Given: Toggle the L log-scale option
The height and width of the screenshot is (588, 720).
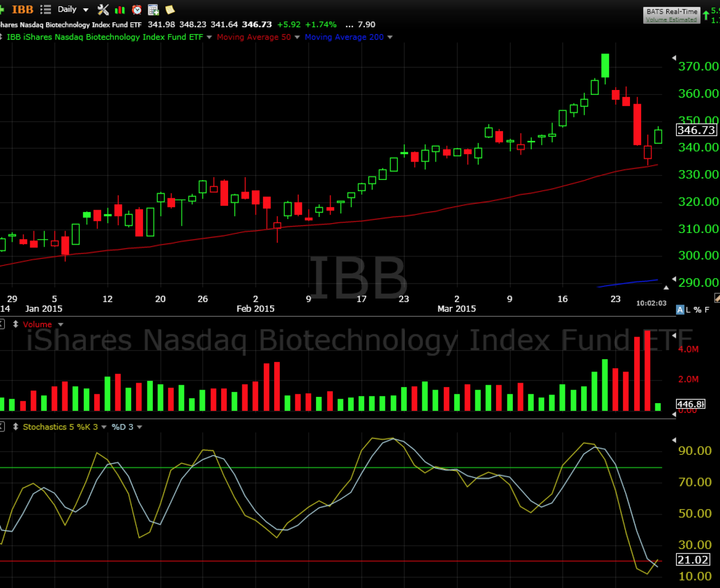Looking at the screenshot, I should pos(688,310).
